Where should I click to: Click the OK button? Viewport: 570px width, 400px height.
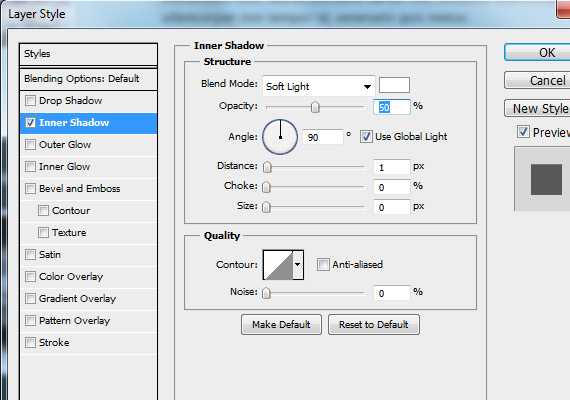(x=538, y=53)
